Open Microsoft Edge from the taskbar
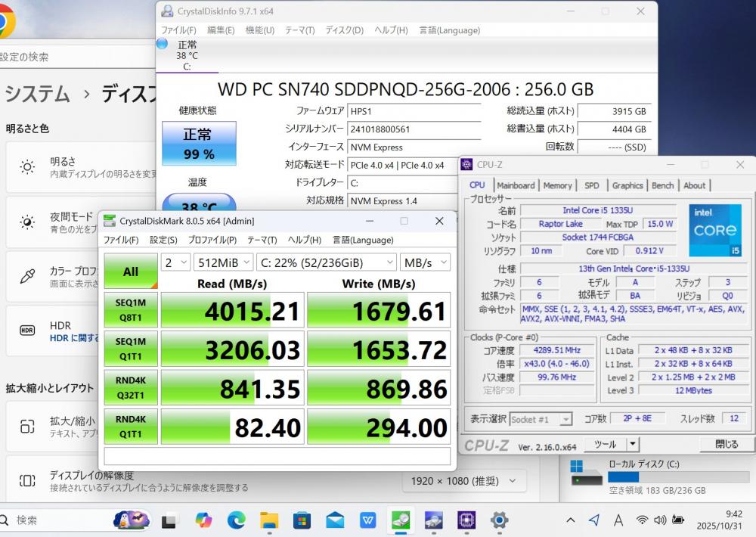The height and width of the screenshot is (537, 756). (237, 520)
